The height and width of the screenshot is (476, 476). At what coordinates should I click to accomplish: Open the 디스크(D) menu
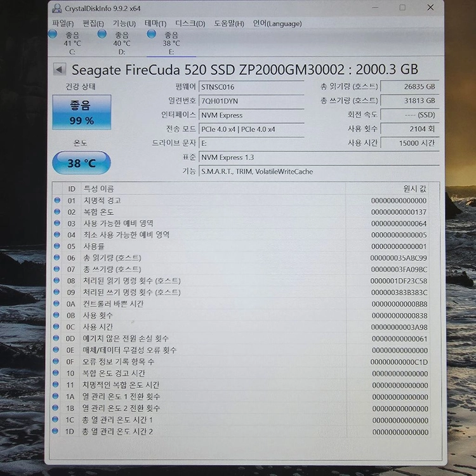pos(190,23)
